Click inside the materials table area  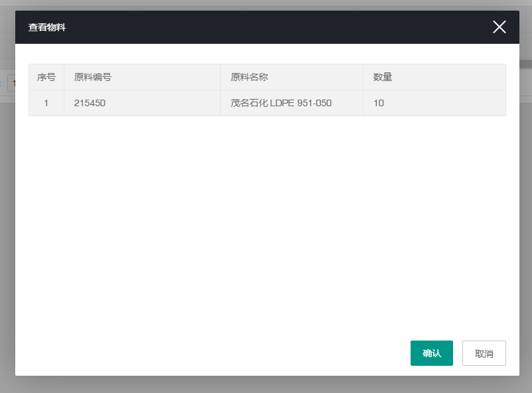265,91
